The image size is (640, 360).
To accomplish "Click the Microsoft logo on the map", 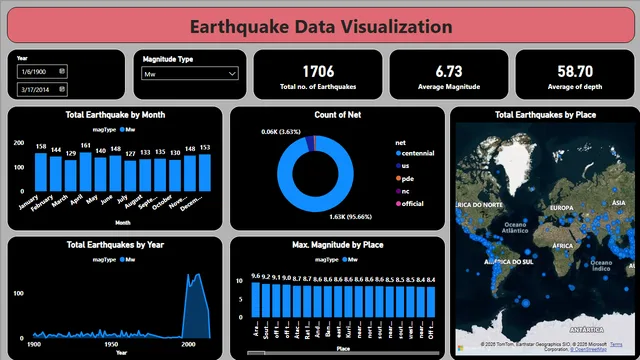I will point(460,348).
